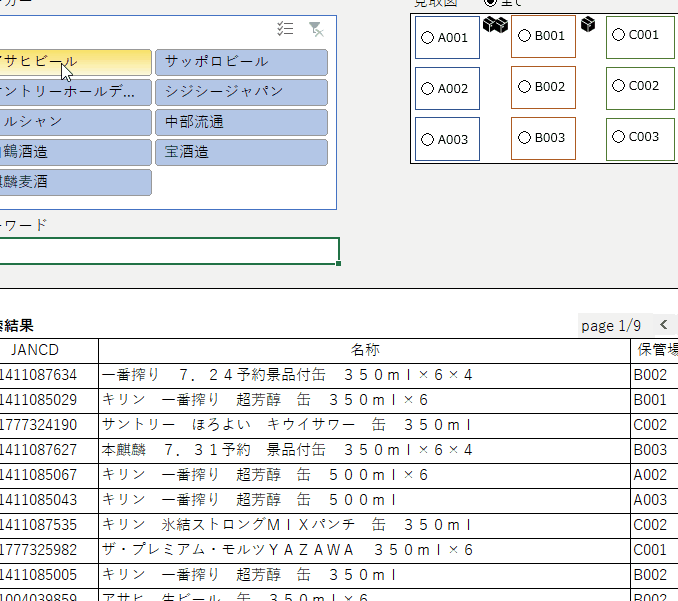Click storage cell B001

pyautogui.click(x=655, y=400)
